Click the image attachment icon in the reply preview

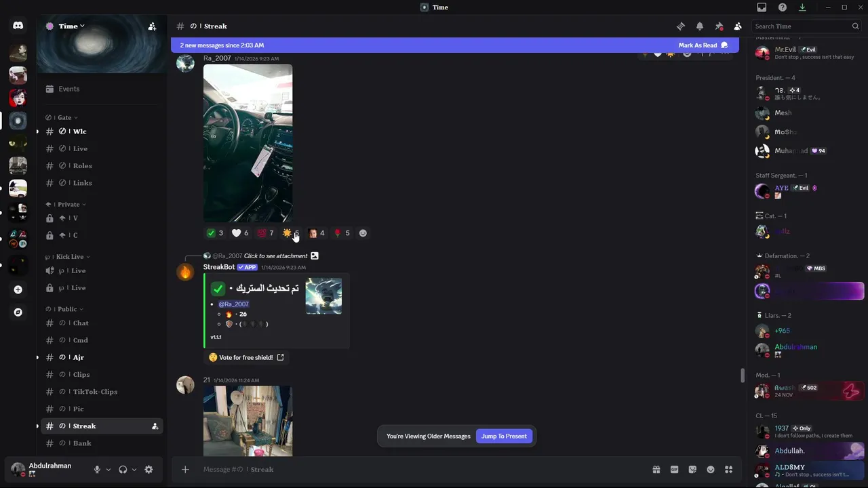[315, 256]
